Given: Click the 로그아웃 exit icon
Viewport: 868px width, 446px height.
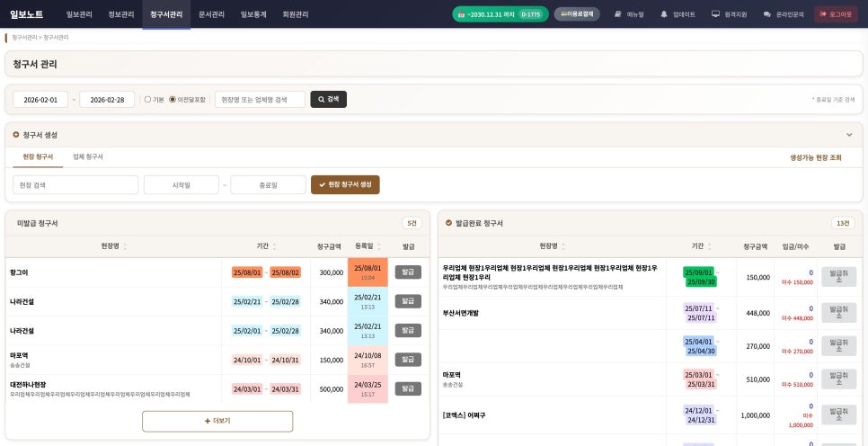Looking at the screenshot, I should click(823, 14).
